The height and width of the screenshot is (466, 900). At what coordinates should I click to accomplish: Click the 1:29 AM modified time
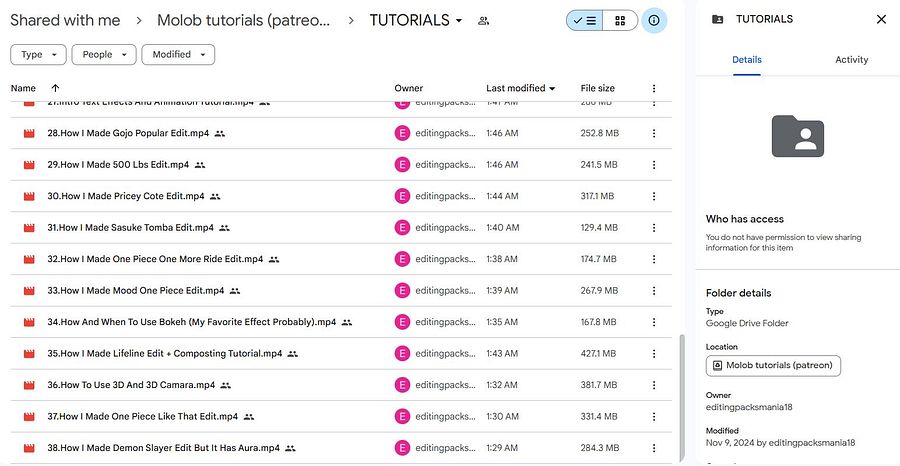[x=502, y=448]
